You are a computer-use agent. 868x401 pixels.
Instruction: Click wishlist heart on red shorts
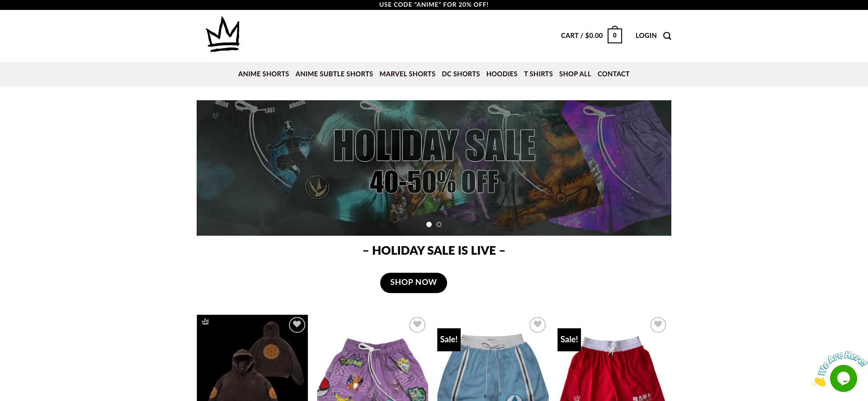coord(658,325)
